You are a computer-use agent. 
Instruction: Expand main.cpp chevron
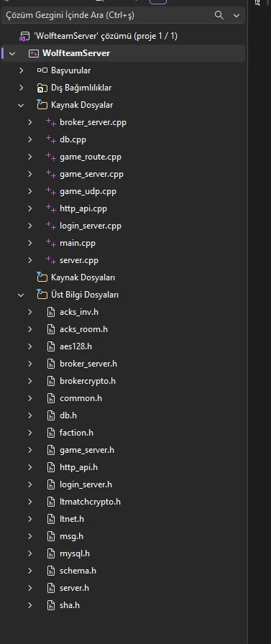coord(29,243)
